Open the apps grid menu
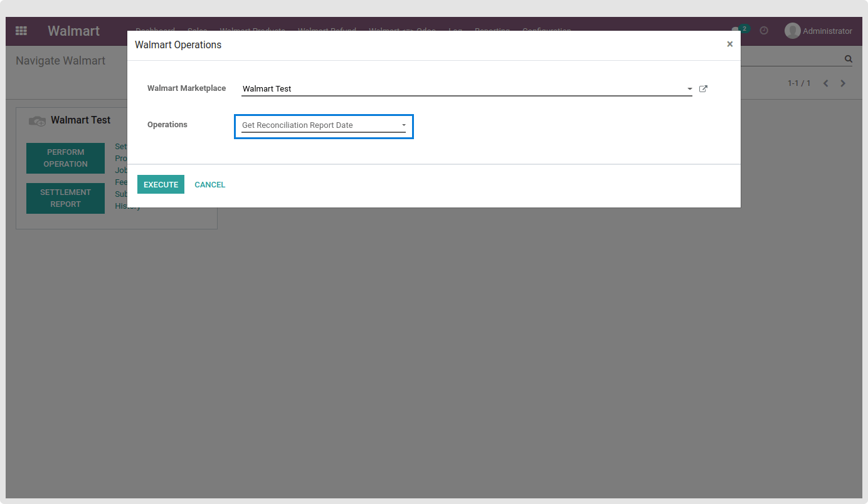The height and width of the screenshot is (504, 868). pos(21,31)
